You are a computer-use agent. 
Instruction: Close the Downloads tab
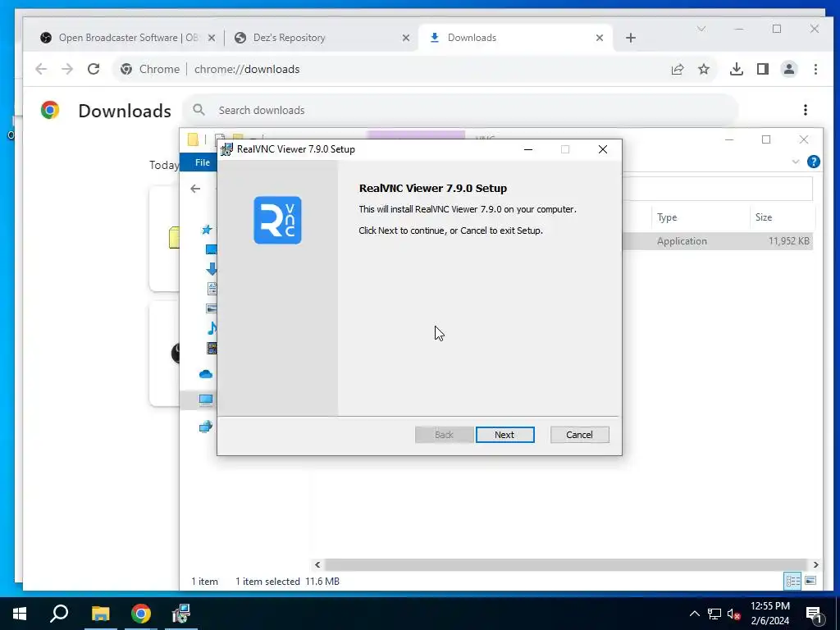(600, 38)
